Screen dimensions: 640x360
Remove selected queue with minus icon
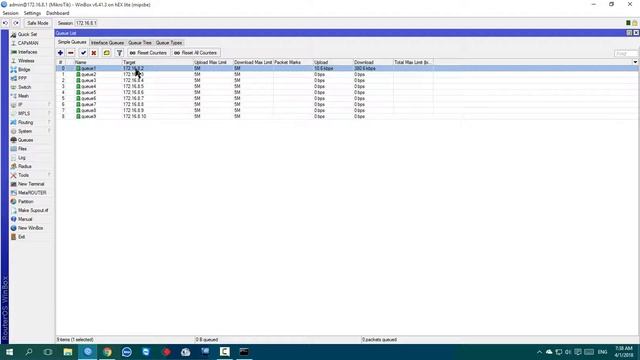click(x=71, y=53)
